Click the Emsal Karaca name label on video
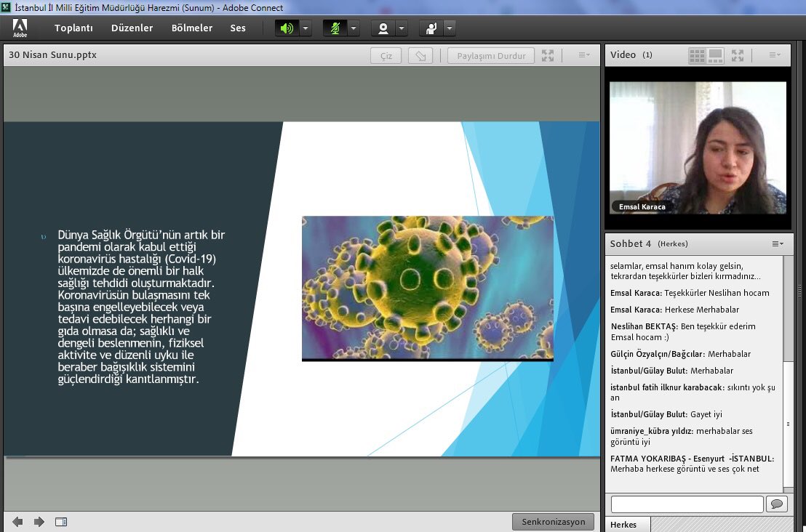 pyautogui.click(x=642, y=207)
